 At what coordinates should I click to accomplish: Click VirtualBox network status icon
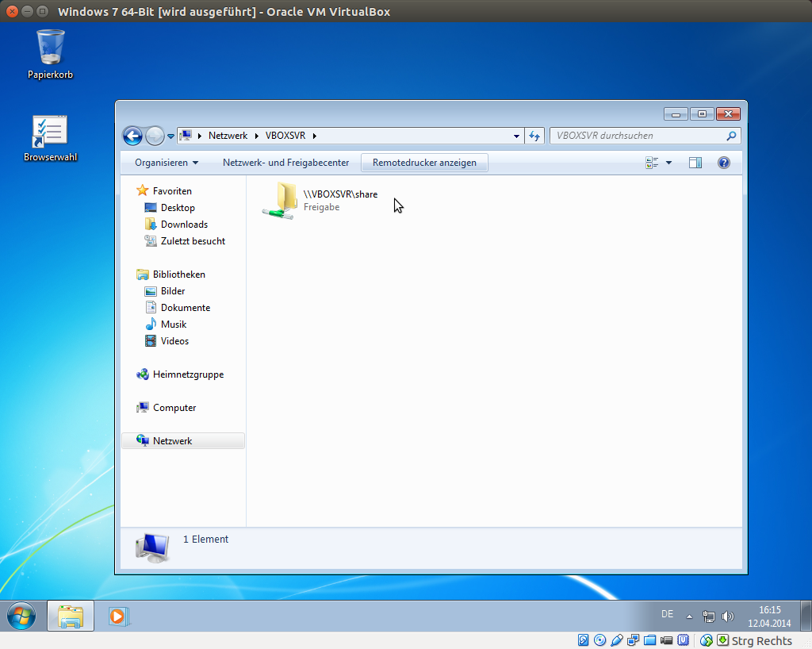click(633, 641)
